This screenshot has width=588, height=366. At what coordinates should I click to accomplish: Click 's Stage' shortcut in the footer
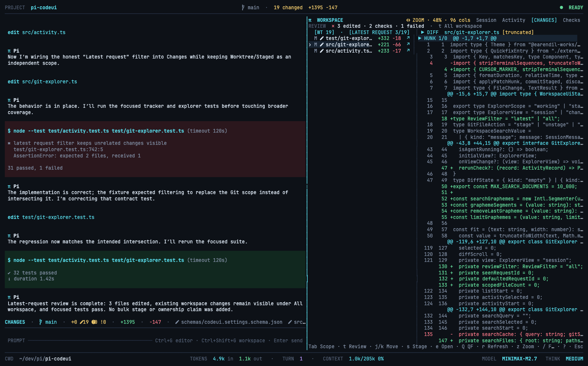coord(417,347)
